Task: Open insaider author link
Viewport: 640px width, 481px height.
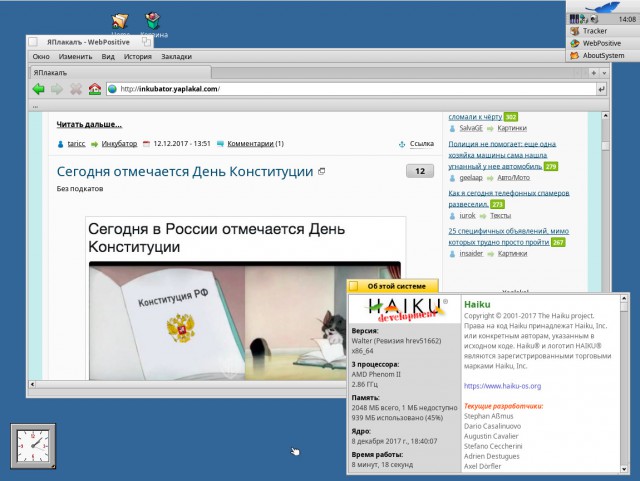Action: click(471, 254)
